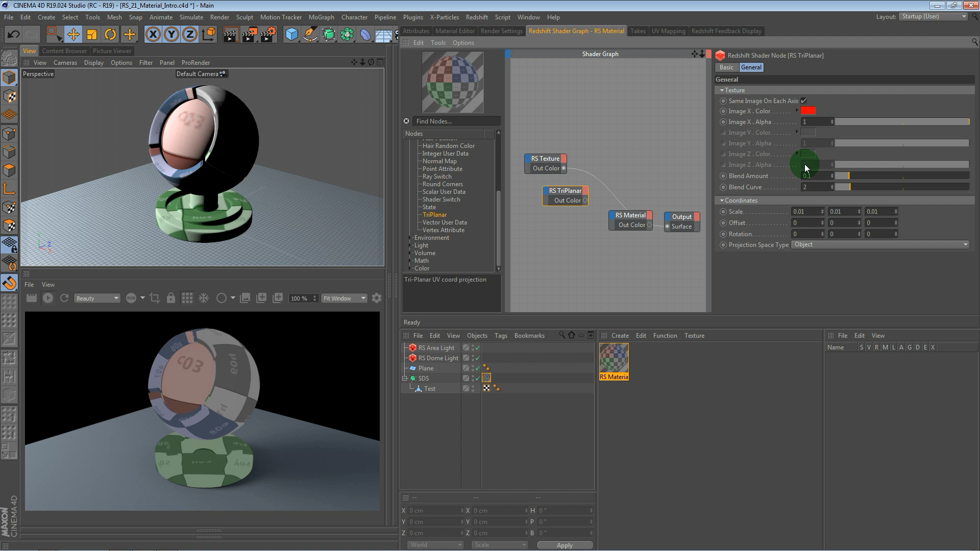
Task: Toggle Z axis lock
Action: (x=189, y=35)
